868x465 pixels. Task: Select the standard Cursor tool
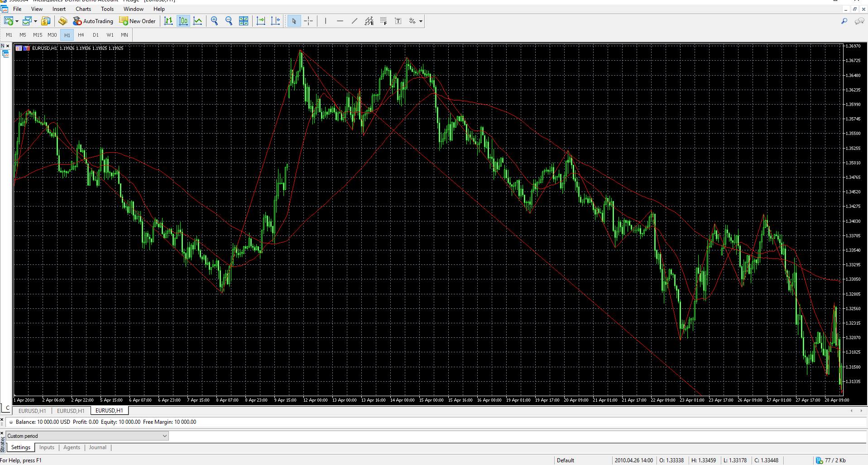click(x=294, y=21)
